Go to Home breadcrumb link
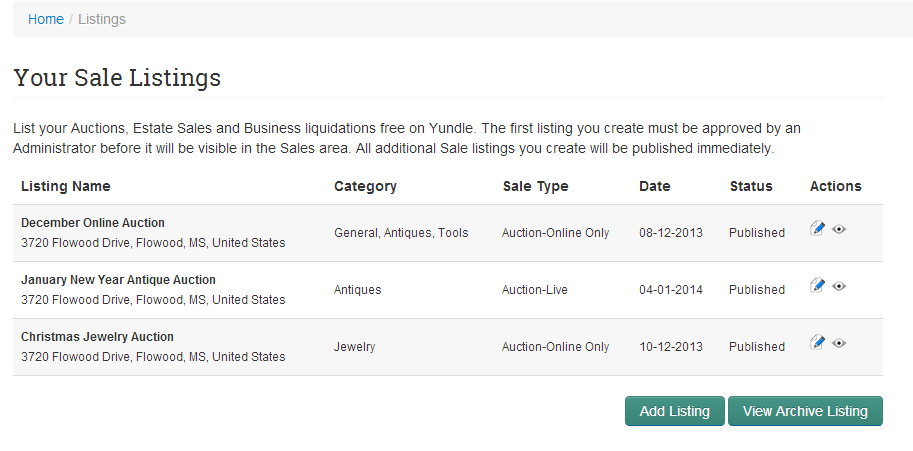 [x=45, y=19]
